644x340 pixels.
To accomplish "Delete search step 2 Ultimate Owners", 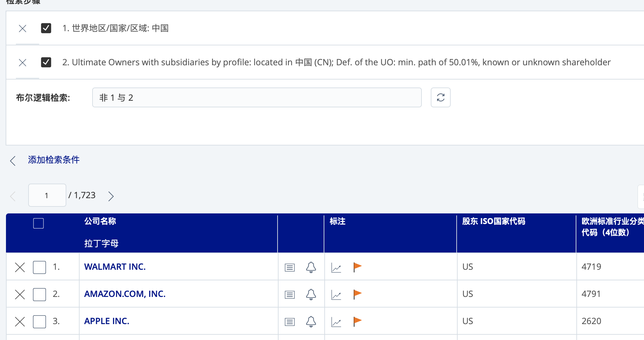I will tap(23, 63).
